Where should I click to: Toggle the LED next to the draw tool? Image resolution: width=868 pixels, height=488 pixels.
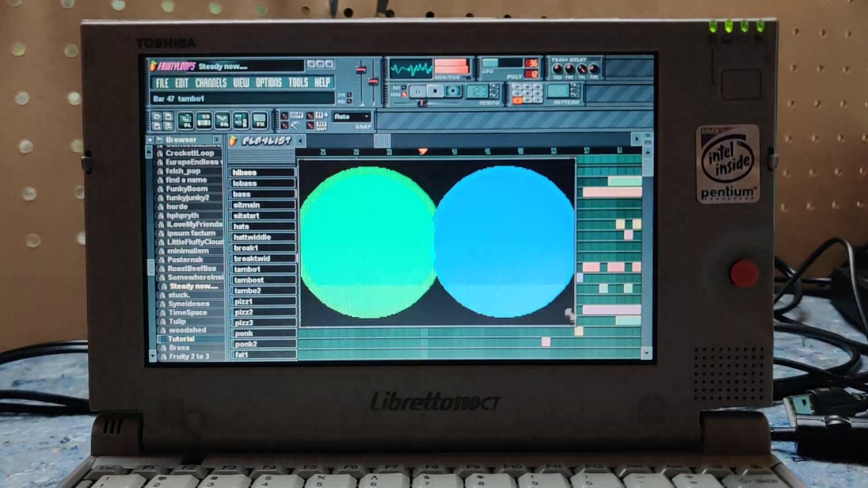coord(284,125)
